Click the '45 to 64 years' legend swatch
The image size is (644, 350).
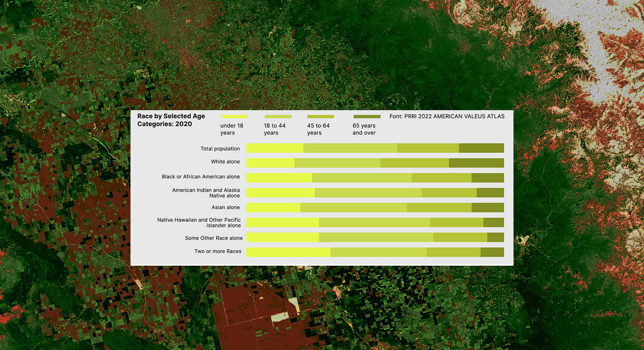click(x=321, y=117)
